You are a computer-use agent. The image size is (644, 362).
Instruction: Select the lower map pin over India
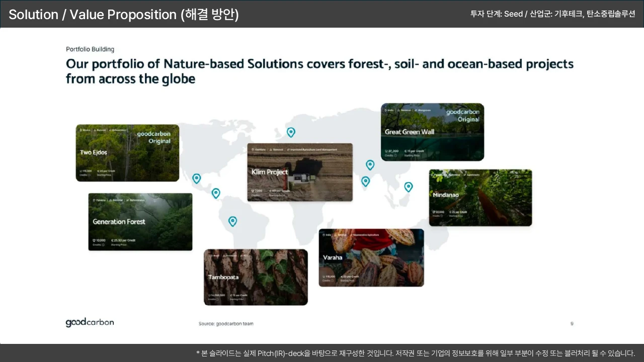click(x=366, y=181)
